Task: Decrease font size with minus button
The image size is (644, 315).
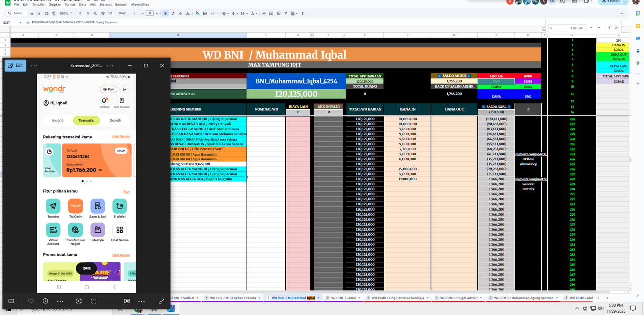Action: pos(142,13)
